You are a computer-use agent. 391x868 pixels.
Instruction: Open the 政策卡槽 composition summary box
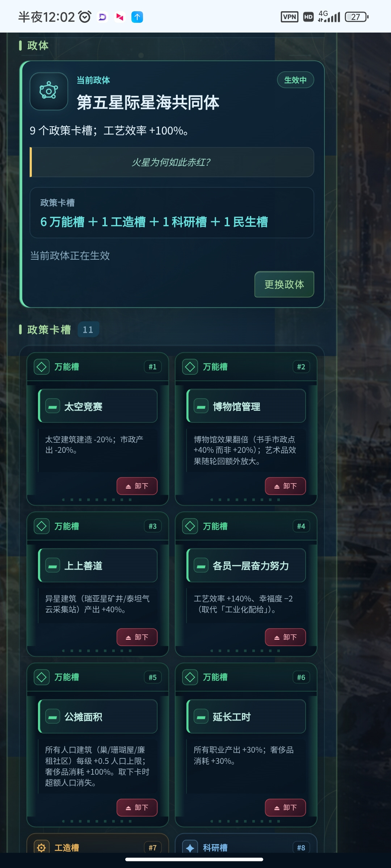point(172,213)
